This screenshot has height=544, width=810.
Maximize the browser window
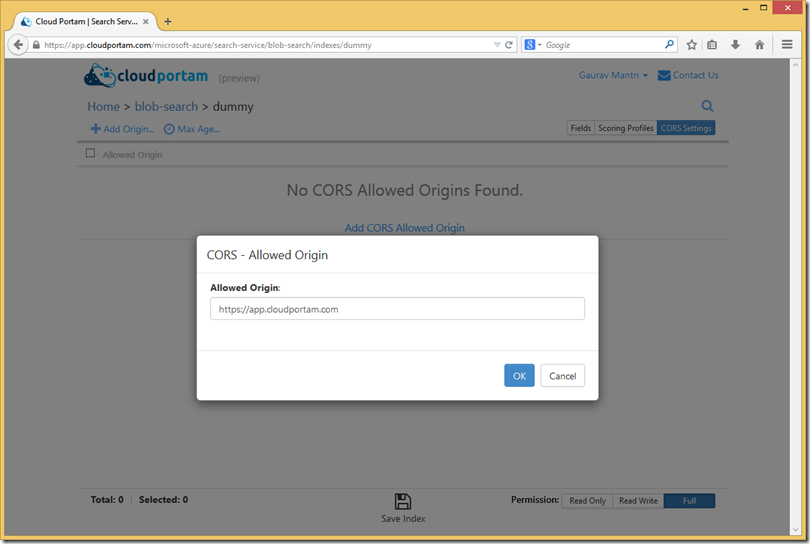pos(764,8)
